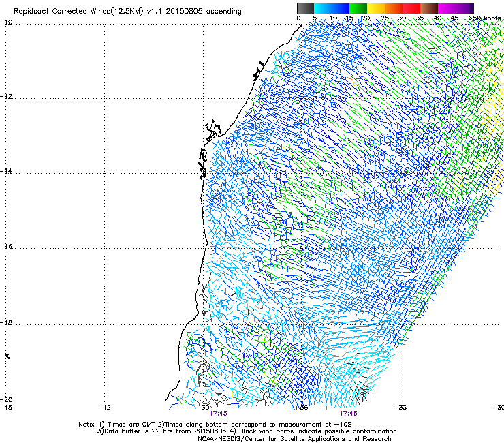Click the -12 latitude axis label
The width and height of the screenshot is (504, 443).
[6, 97]
